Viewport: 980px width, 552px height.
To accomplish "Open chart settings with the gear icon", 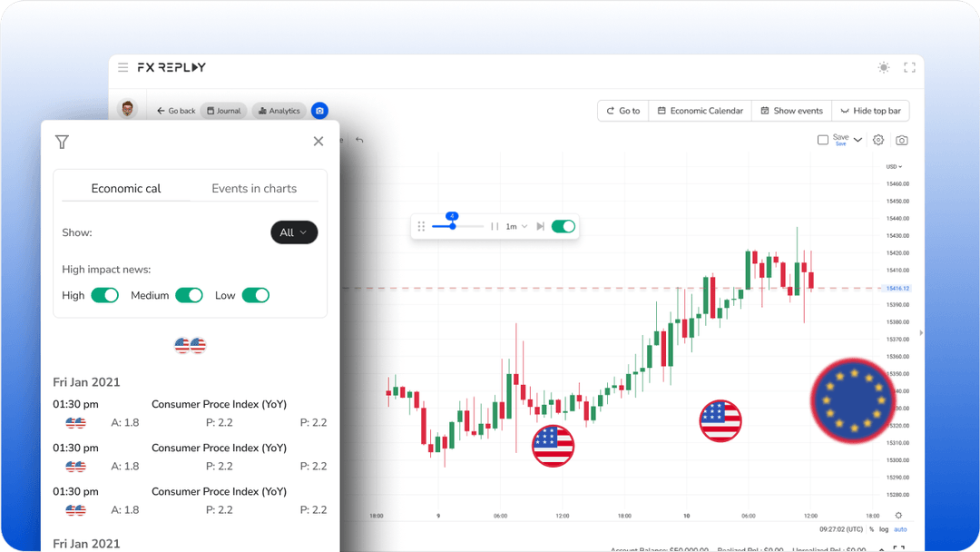I will tap(877, 140).
